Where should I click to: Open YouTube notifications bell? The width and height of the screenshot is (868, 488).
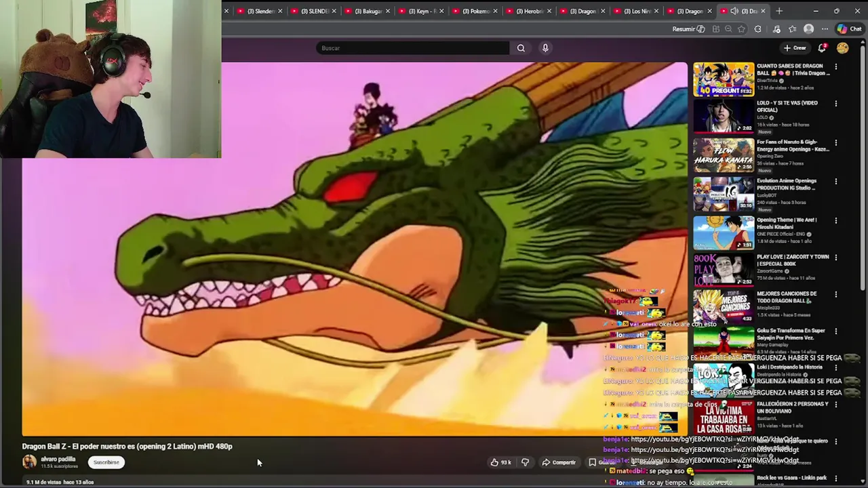pos(822,48)
